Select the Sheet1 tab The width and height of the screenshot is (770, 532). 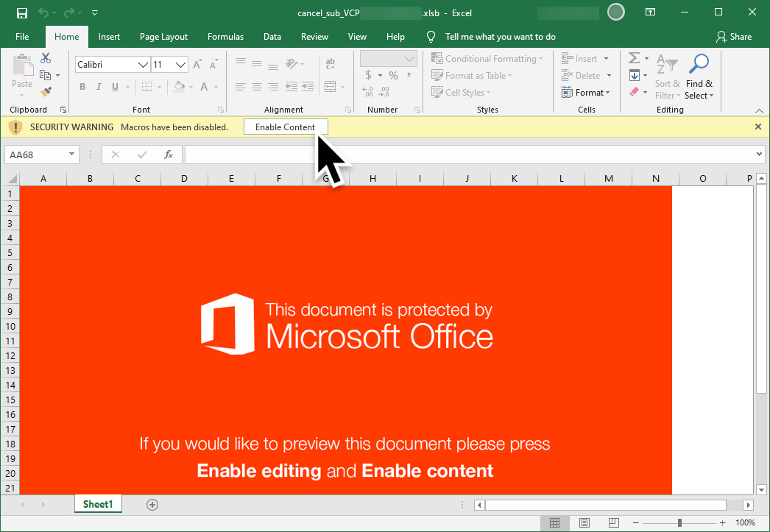click(98, 504)
